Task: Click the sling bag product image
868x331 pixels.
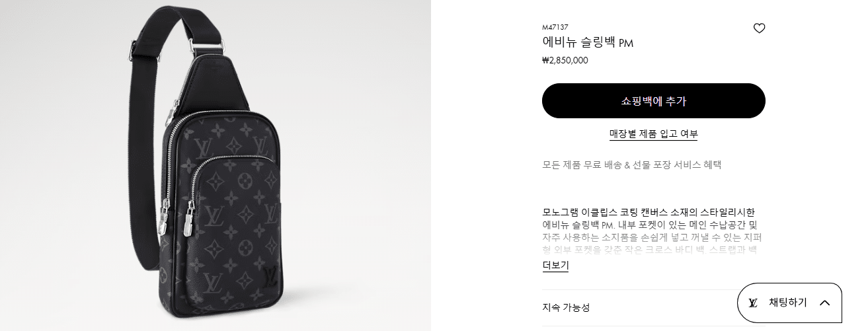Action: pos(215,165)
